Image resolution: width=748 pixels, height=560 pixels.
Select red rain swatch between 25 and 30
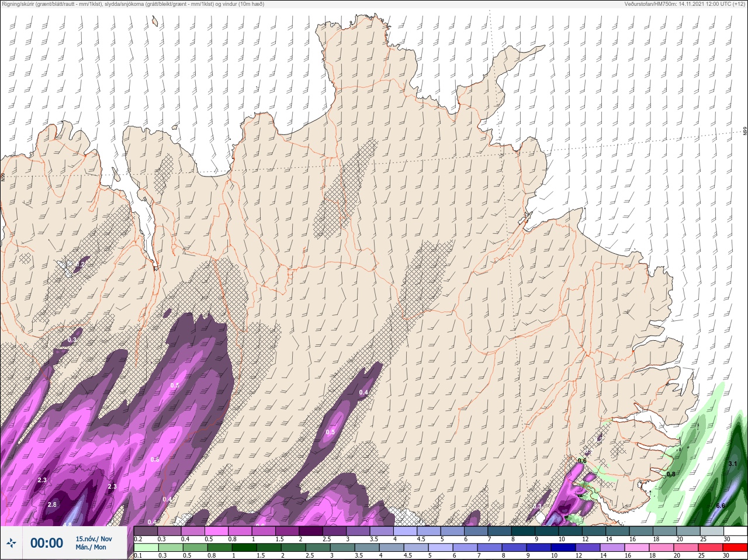pos(711,548)
